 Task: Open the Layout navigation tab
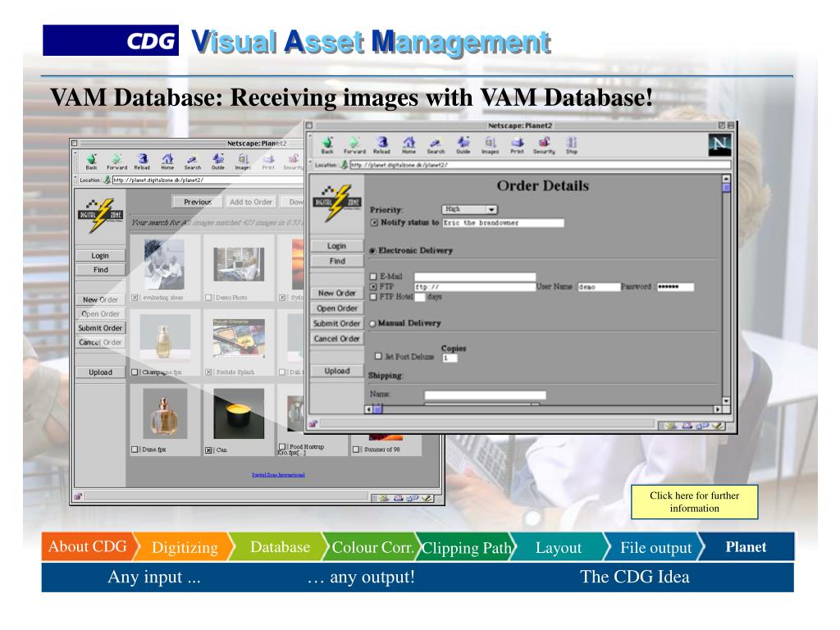[558, 547]
